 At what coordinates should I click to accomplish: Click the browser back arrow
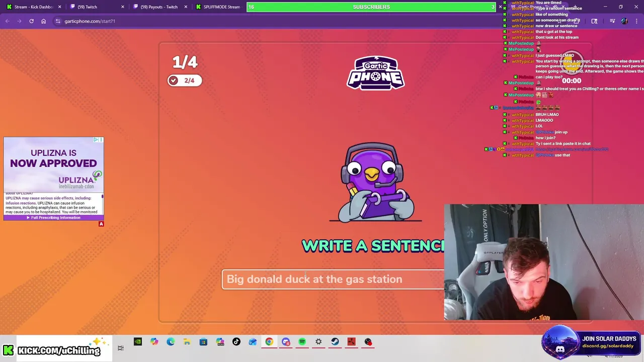tap(7, 21)
